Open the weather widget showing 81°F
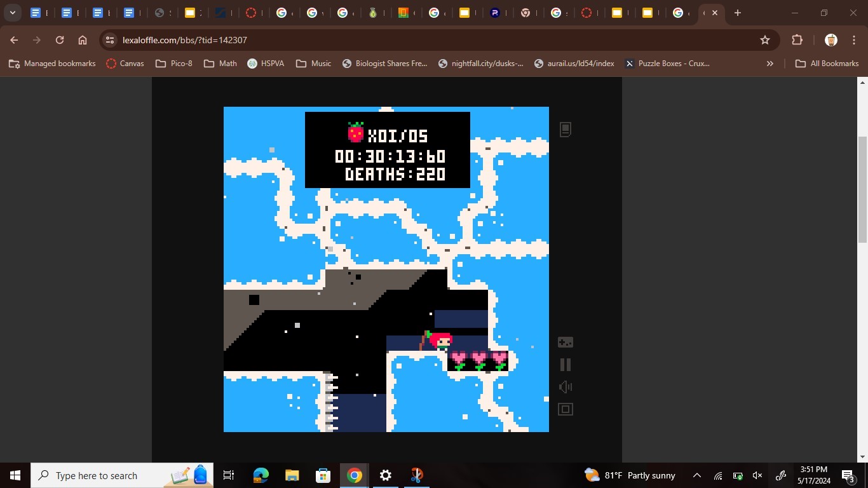 point(630,475)
